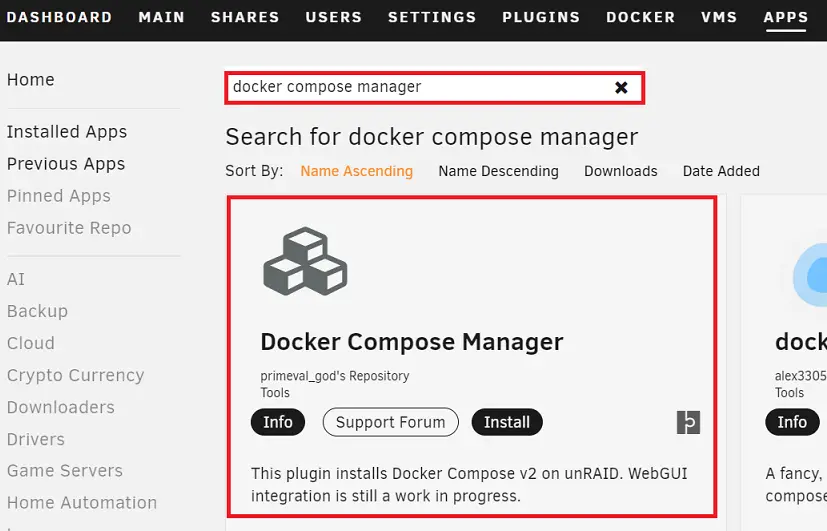Select the AI category
The image size is (827, 531).
pyautogui.click(x=16, y=279)
